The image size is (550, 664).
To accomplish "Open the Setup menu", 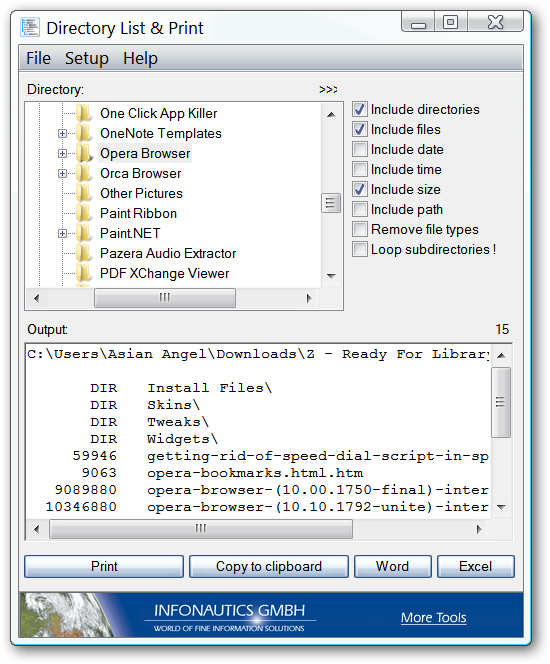I will 87,58.
